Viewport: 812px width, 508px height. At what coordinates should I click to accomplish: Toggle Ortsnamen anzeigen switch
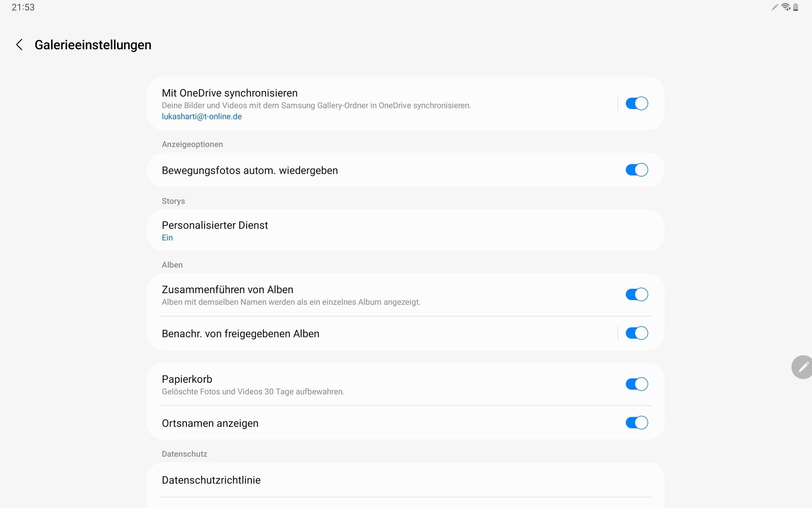coord(636,423)
